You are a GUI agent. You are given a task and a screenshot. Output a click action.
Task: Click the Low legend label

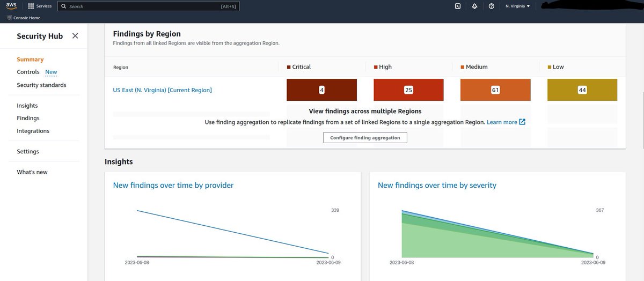click(x=555, y=67)
